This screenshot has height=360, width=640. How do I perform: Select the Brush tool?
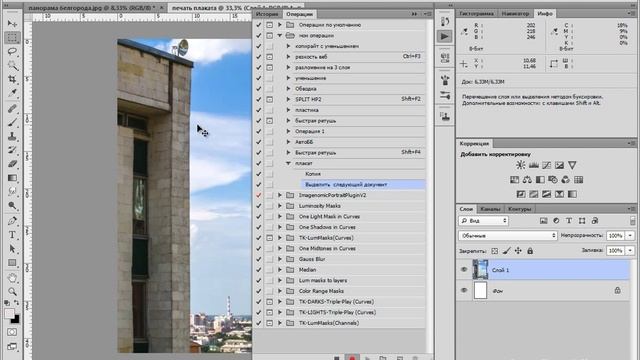click(12, 122)
